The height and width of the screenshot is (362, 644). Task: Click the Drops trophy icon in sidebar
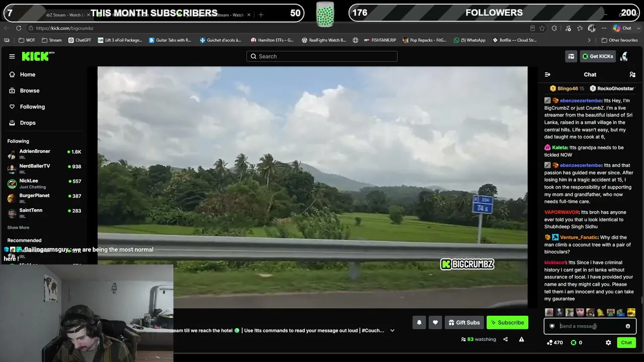pos(12,123)
